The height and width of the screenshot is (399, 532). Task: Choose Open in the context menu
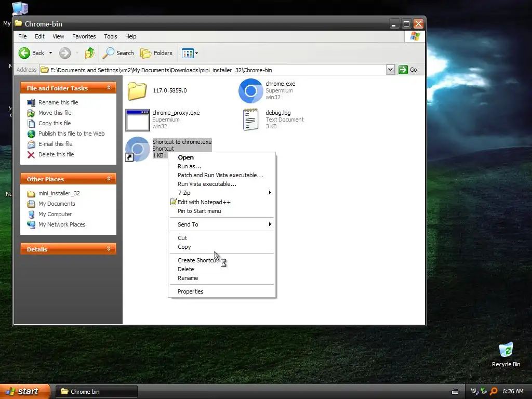click(222, 157)
